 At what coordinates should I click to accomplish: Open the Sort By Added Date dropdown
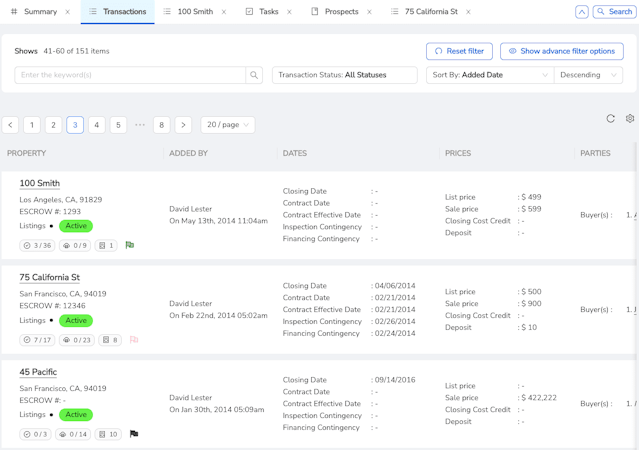pyautogui.click(x=489, y=75)
